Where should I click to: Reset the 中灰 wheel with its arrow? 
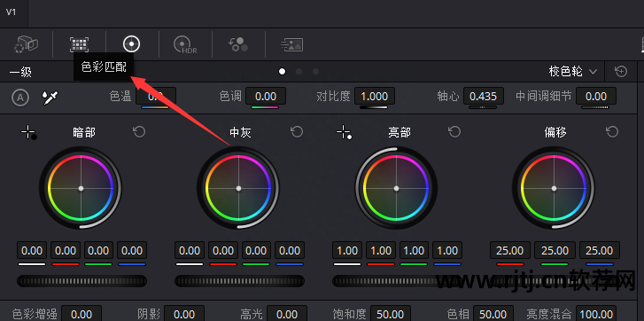click(x=297, y=132)
